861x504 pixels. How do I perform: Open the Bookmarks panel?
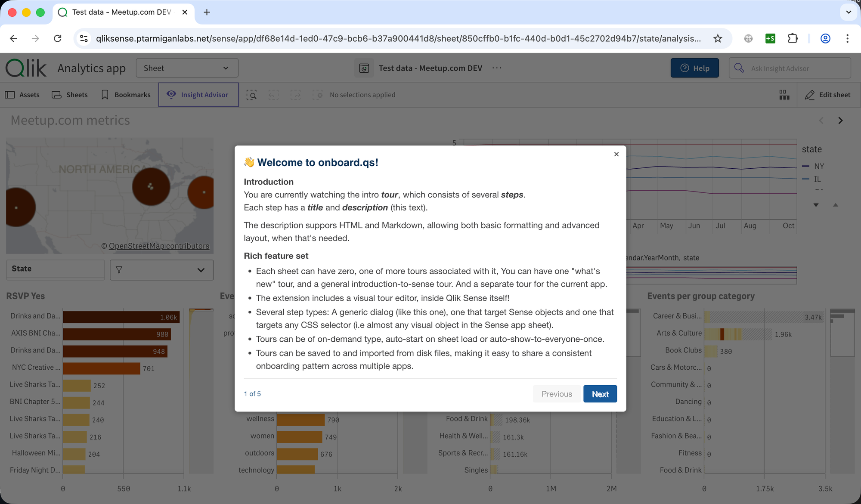(x=125, y=95)
